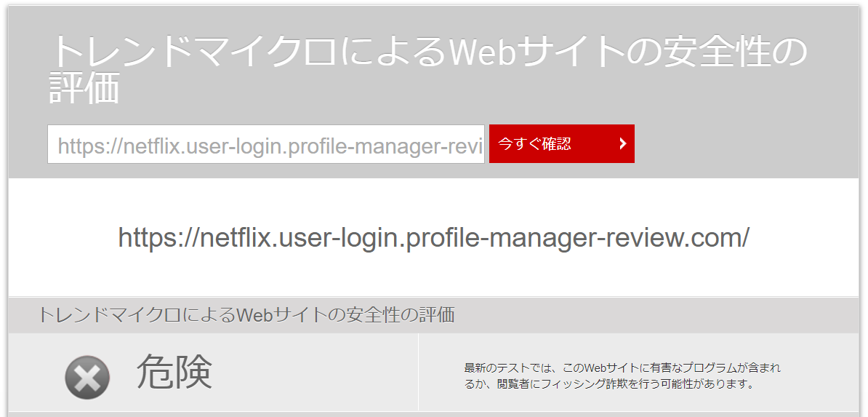Click the 危険 rating text
This screenshot has width=868, height=417.
pyautogui.click(x=174, y=372)
